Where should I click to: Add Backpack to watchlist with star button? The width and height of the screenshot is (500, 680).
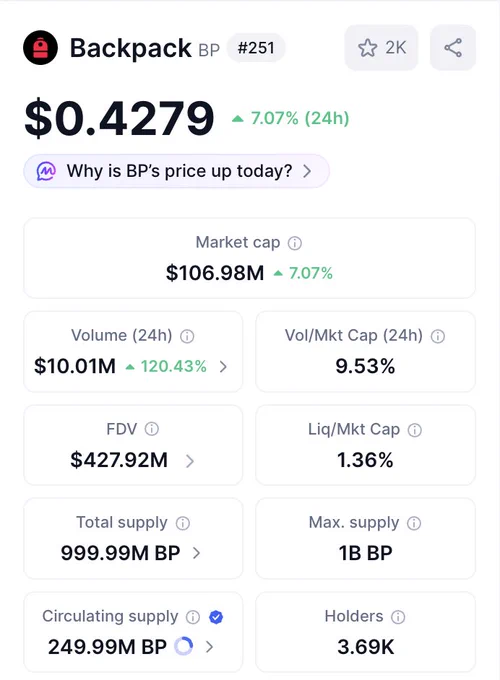click(381, 48)
